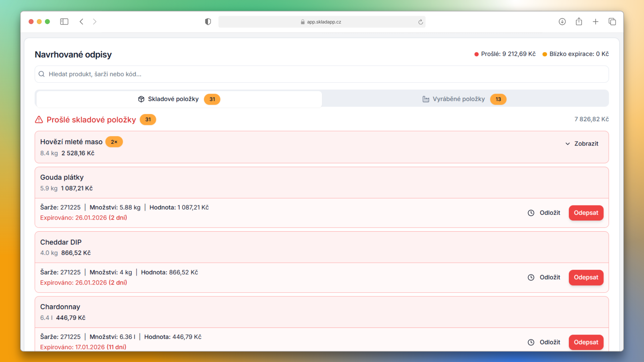
Task: Click the browser forward arrow
Action: click(x=95, y=22)
